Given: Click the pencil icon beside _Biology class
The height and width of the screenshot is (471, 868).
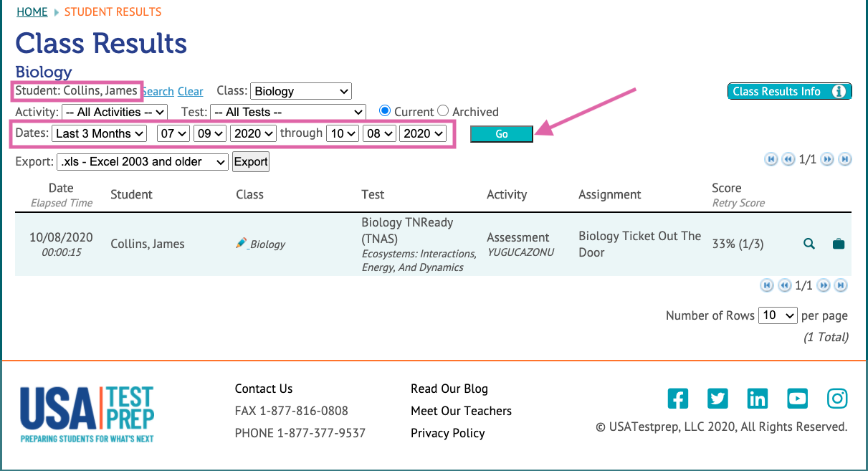Looking at the screenshot, I should (x=241, y=243).
